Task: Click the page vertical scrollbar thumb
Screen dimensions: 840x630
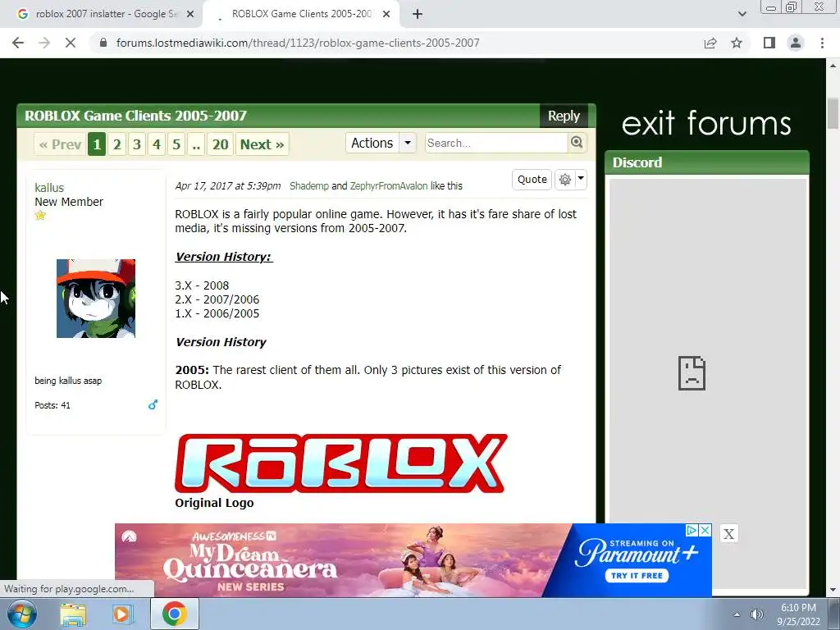Action: pos(833,113)
